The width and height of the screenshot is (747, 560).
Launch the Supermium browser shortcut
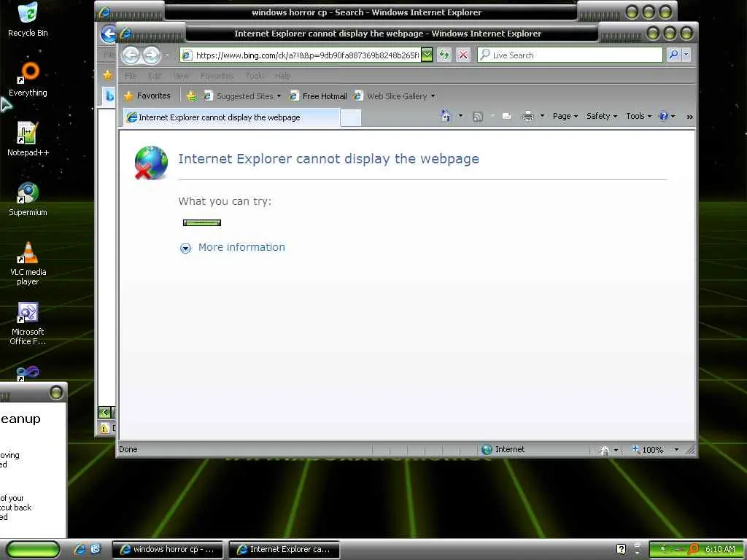click(x=28, y=199)
